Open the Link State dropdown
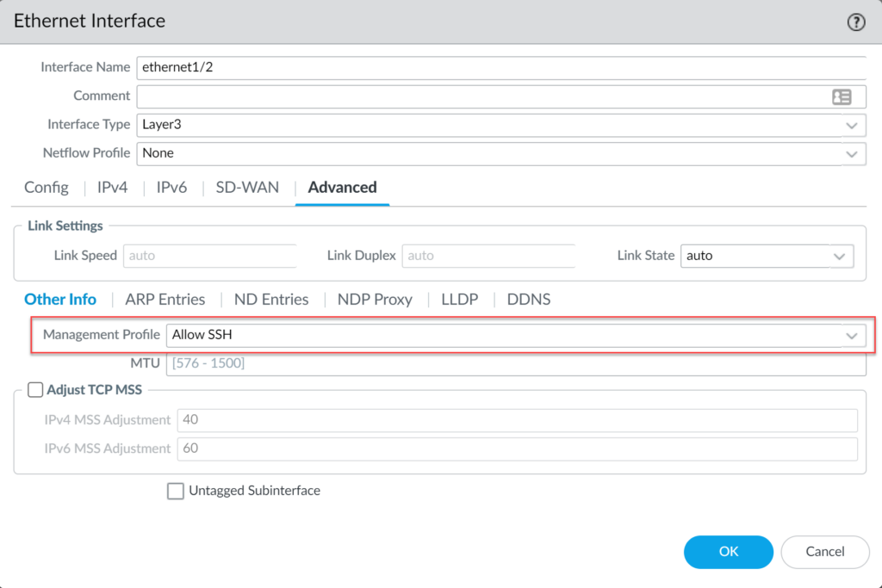The width and height of the screenshot is (882, 588). (767, 256)
